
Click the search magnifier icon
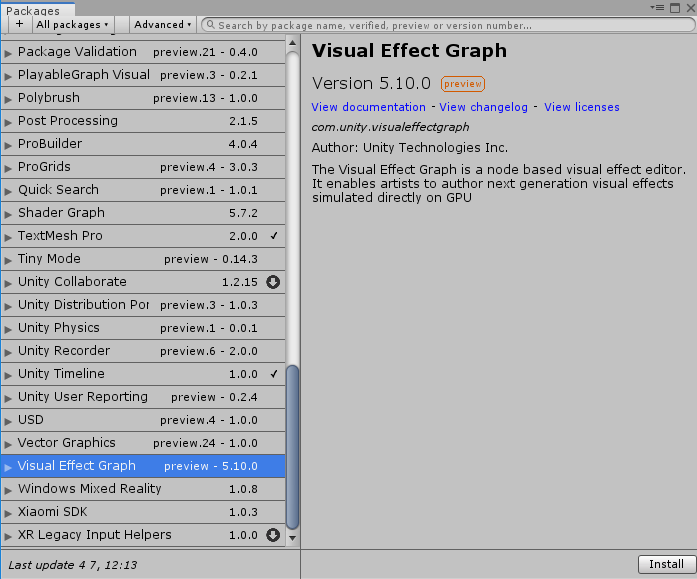211,25
